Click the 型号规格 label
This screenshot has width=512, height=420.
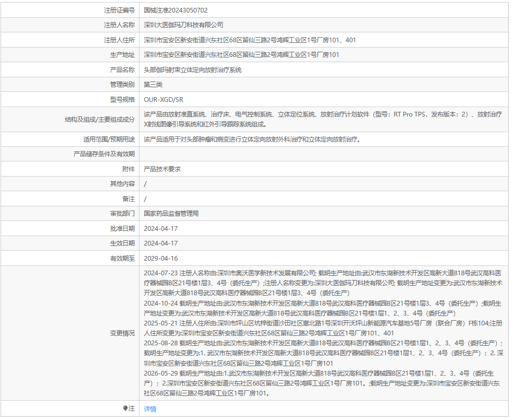[122, 99]
